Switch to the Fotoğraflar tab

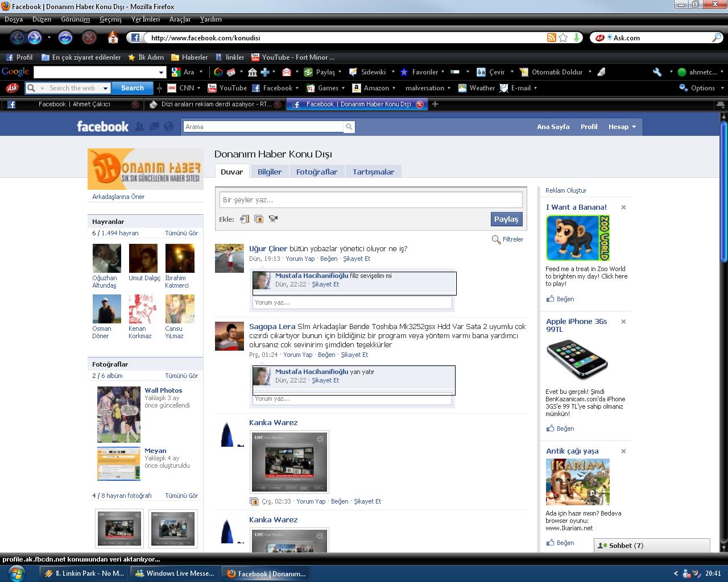click(317, 172)
